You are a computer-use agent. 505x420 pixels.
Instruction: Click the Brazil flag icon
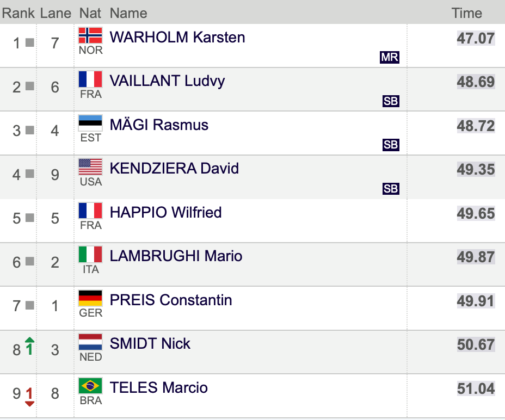90,386
